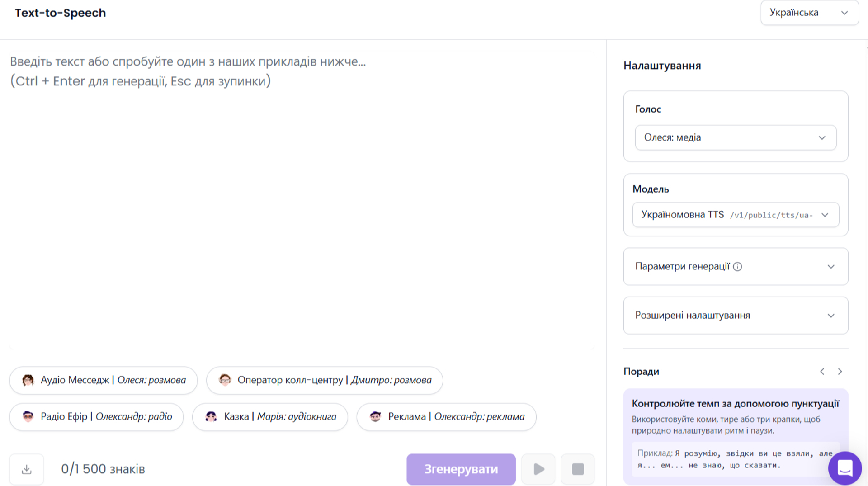This screenshot has width=868, height=486.
Task: Expand the Параметри генерації section
Action: (736, 266)
